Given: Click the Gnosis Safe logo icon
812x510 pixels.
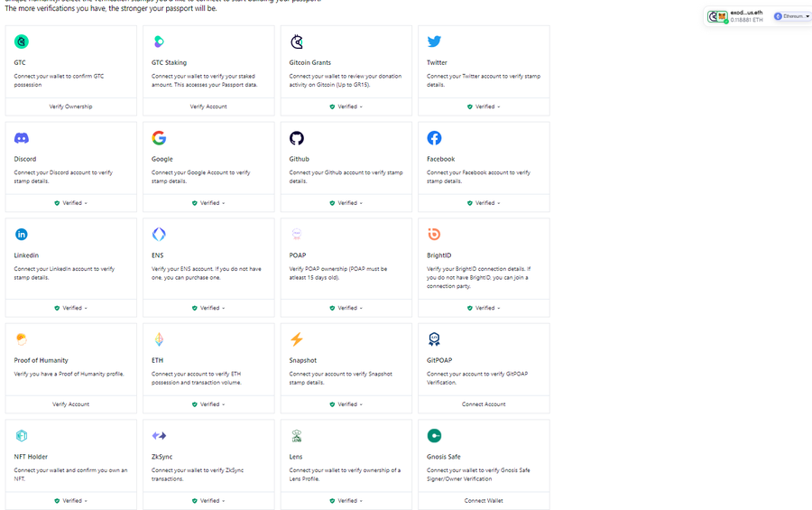Looking at the screenshot, I should click(434, 436).
